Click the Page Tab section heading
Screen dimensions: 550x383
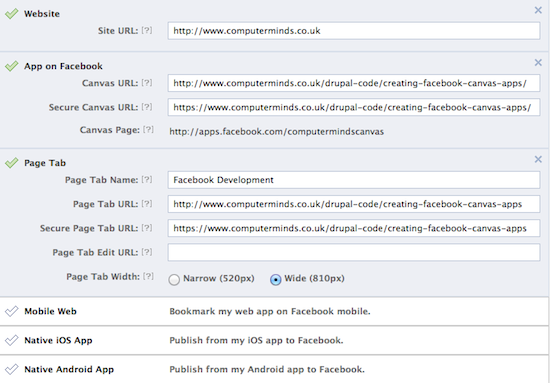pos(45,163)
